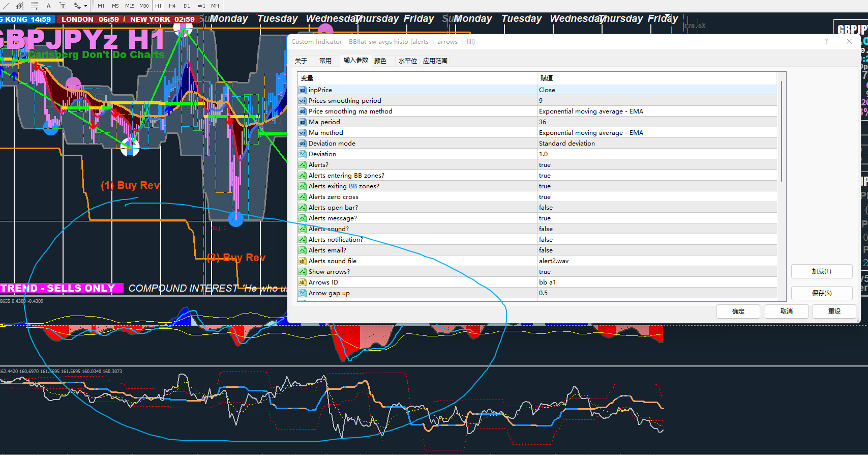Switch chart to M15 timeframe
Screen dimensions: 868x455
(x=130, y=6)
